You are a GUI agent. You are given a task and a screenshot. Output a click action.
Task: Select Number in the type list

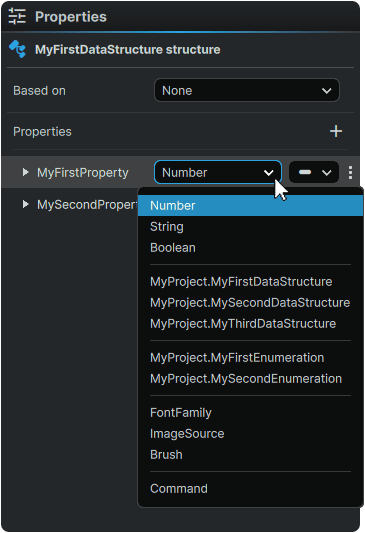[x=250, y=206]
